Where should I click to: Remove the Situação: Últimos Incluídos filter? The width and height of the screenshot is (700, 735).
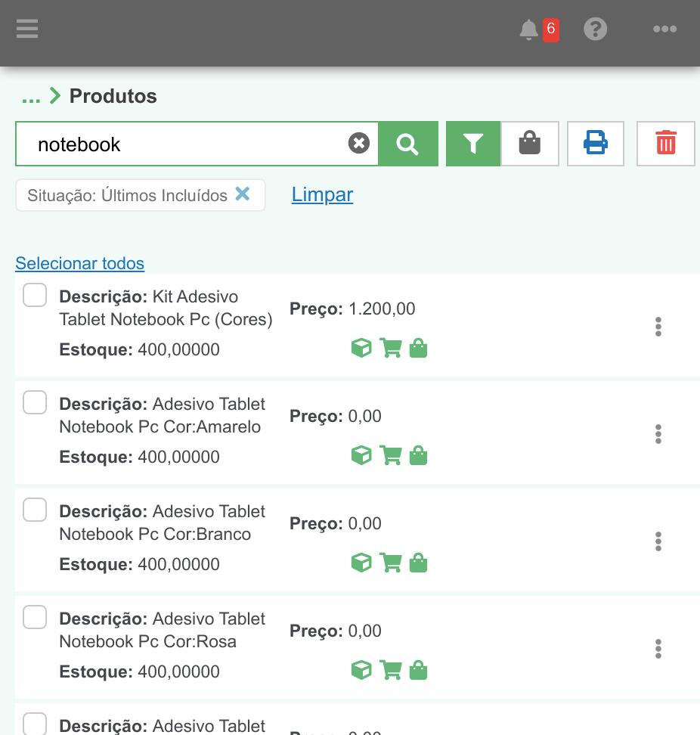243,194
